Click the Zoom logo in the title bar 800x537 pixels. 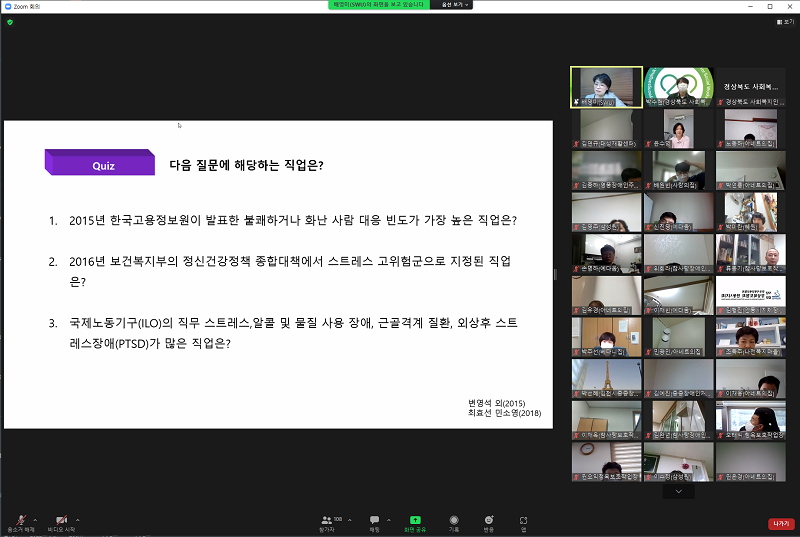(8, 6)
